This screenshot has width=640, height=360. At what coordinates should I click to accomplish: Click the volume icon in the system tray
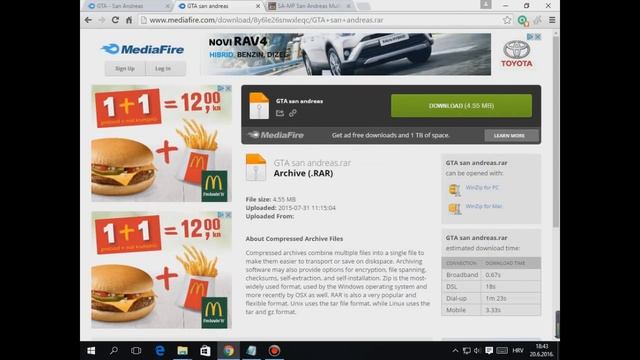(477, 351)
